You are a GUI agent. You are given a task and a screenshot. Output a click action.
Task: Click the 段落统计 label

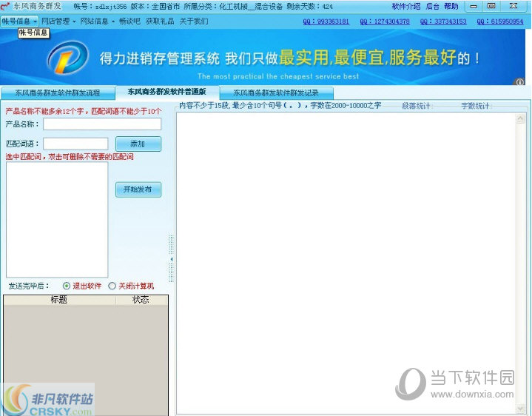click(416, 106)
